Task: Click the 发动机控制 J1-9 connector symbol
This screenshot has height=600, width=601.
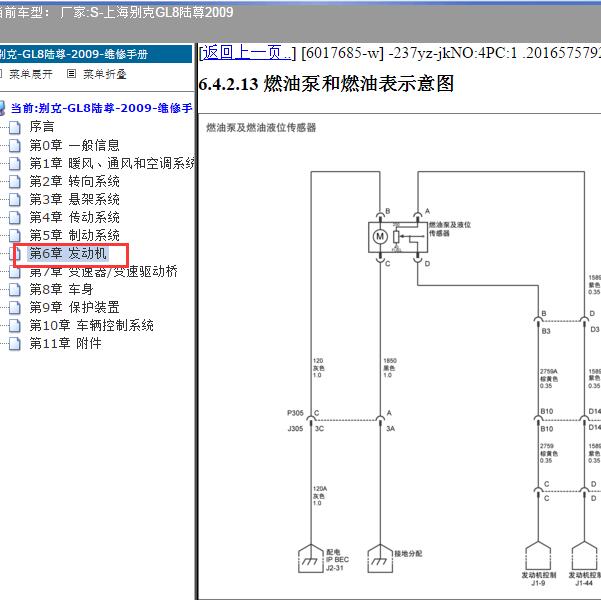Action: point(538,556)
